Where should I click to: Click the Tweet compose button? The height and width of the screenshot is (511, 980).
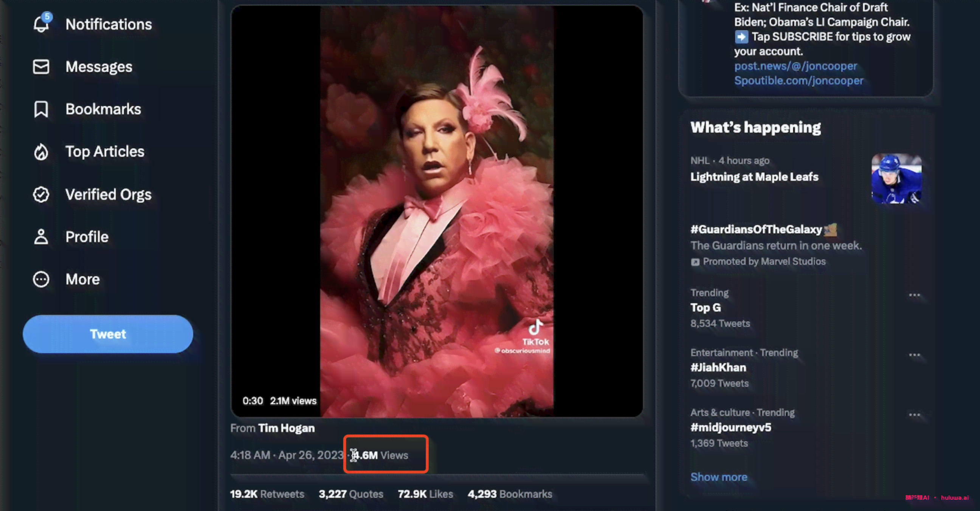point(108,334)
